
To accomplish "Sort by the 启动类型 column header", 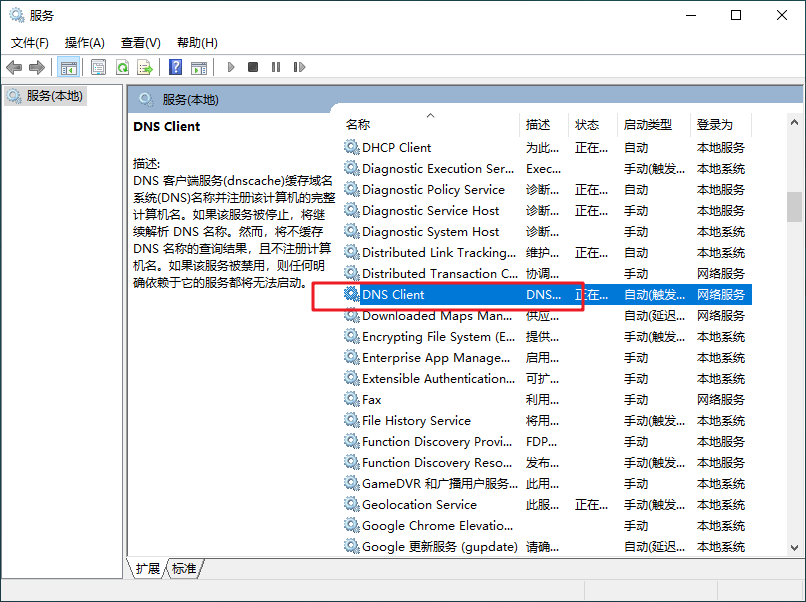I will coord(647,125).
